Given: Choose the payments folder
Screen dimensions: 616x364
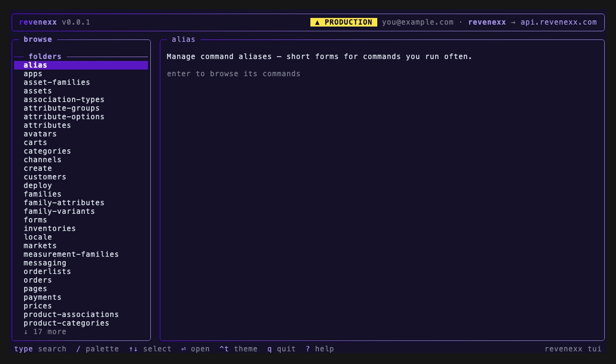Looking at the screenshot, I should [x=81, y=297].
